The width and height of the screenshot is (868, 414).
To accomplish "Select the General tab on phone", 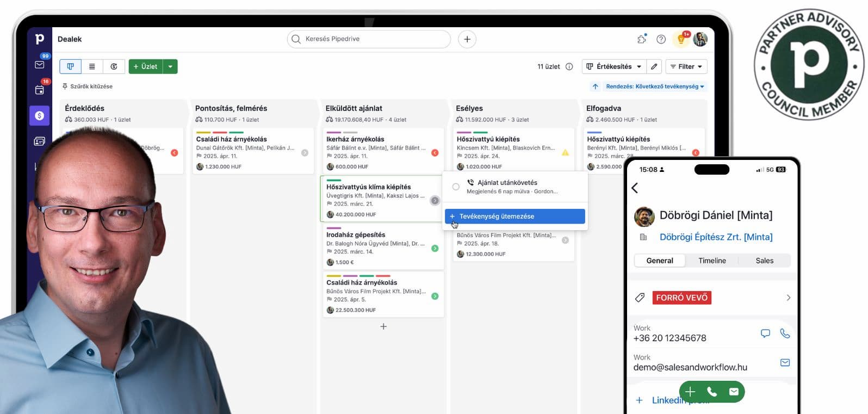I will [660, 261].
